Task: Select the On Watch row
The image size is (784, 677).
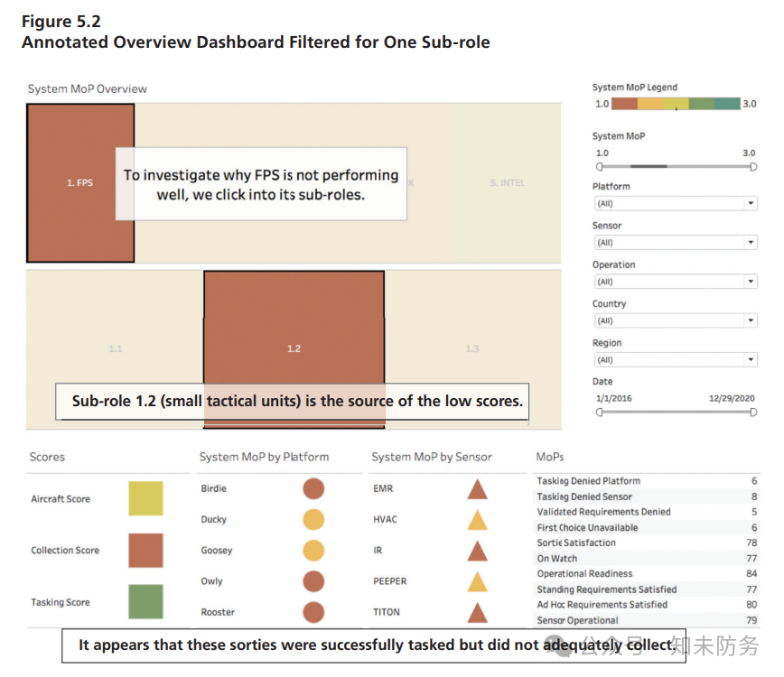Action: click(x=647, y=559)
